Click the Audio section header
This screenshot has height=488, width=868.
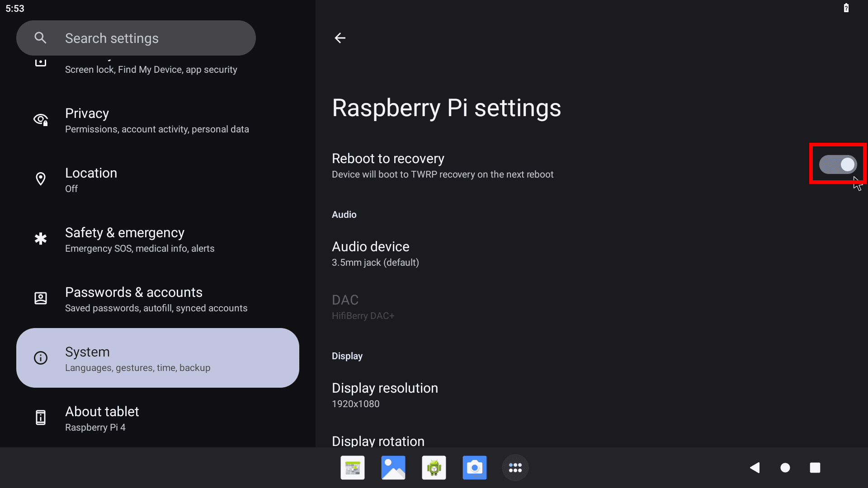click(x=344, y=215)
